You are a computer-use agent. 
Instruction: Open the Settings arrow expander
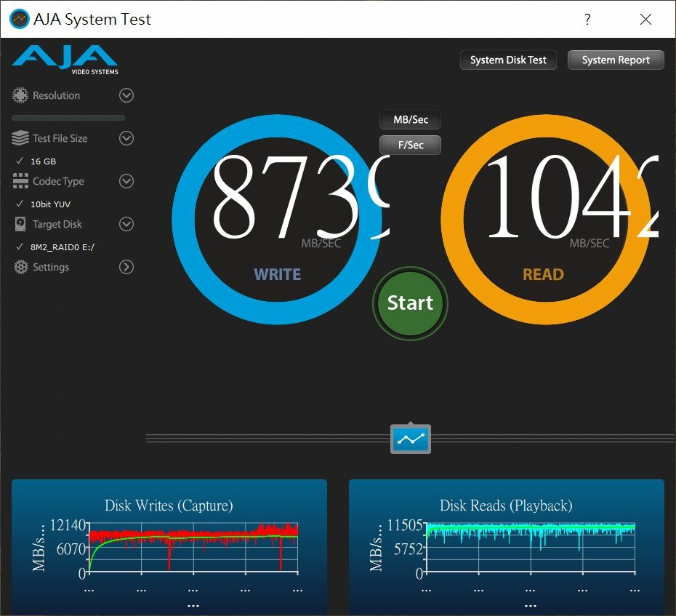tap(126, 267)
